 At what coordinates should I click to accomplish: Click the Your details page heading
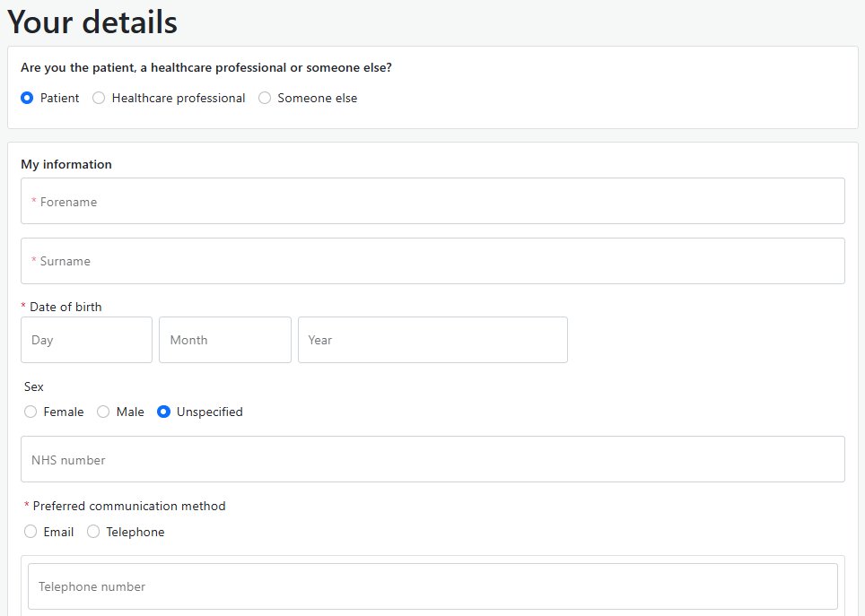[x=92, y=22]
